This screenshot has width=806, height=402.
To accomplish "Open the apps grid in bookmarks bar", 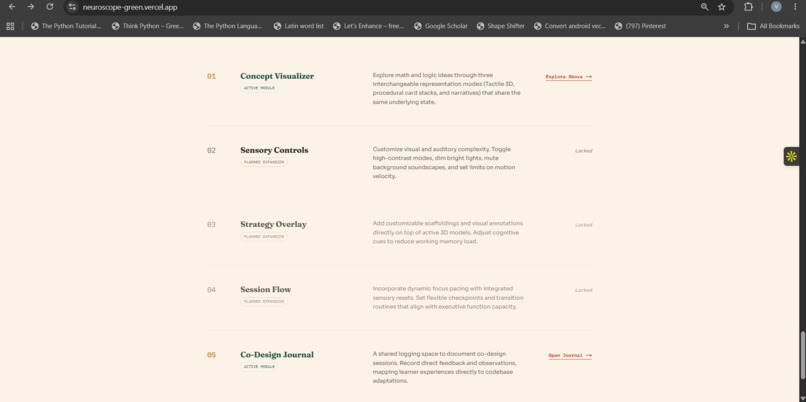I will coord(10,26).
